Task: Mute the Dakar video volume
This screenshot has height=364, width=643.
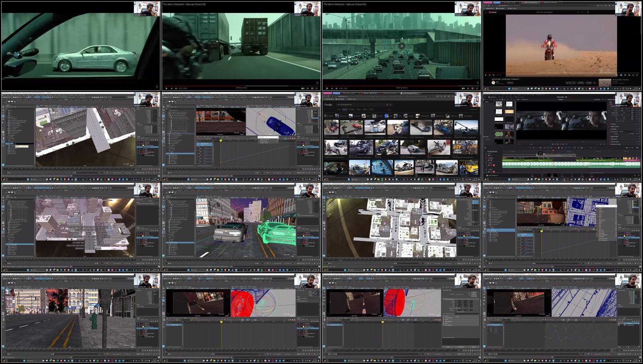Action: point(494,75)
